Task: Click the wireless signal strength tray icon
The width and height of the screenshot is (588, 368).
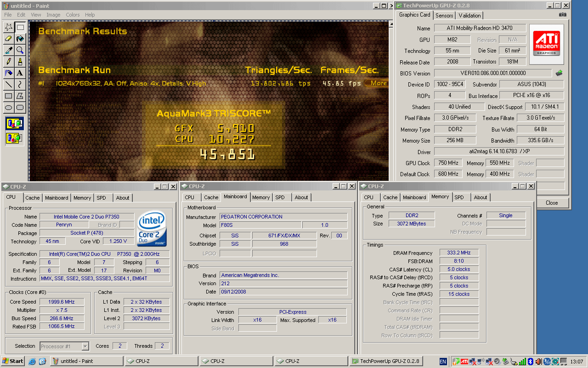Action: pos(521,361)
